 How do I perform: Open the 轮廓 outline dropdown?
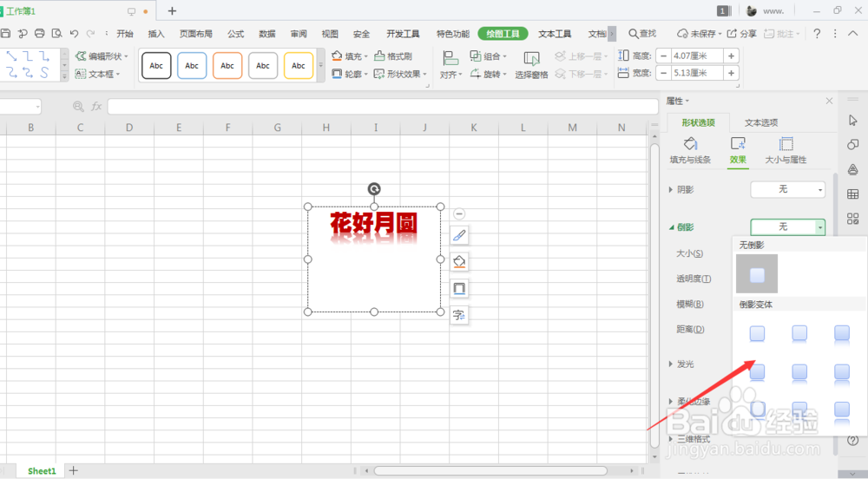coord(349,74)
